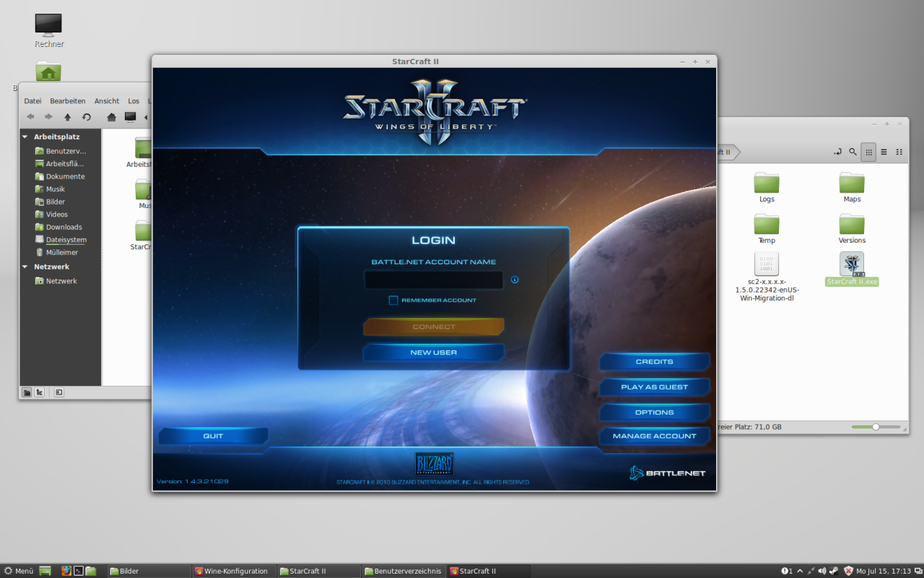Collapse the Arbeitsplatz sidebar section

click(x=25, y=137)
